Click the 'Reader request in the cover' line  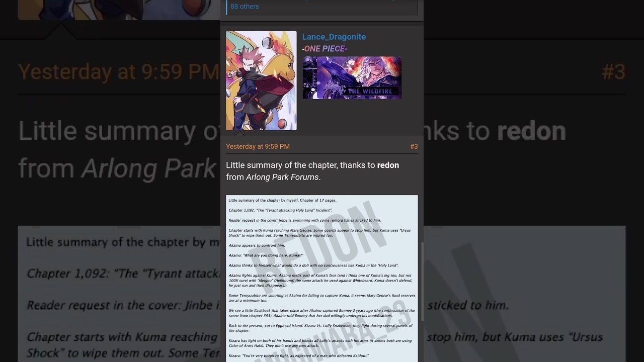click(x=305, y=220)
